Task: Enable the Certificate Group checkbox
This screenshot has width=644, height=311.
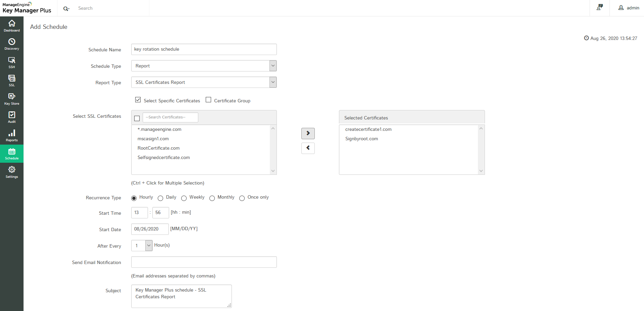Action: 208,100
